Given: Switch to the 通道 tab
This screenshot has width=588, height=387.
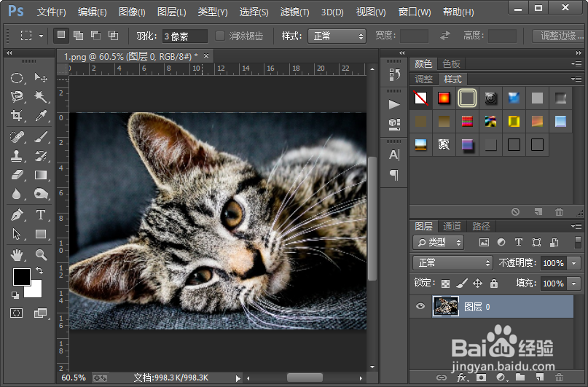Looking at the screenshot, I should point(452,226).
